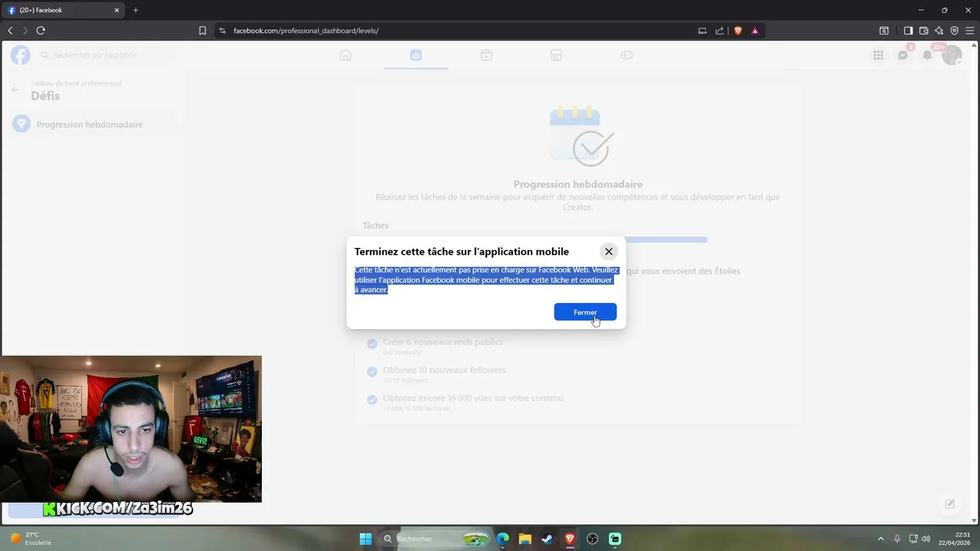Open the Brave hamburger menu
Viewport: 980px width, 551px height.
point(969,31)
